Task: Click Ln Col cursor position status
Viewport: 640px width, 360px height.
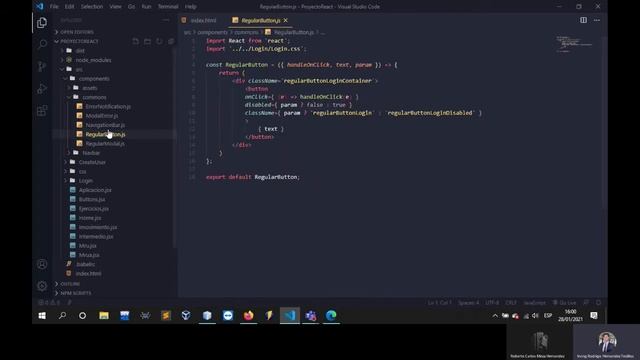Action: (x=440, y=302)
